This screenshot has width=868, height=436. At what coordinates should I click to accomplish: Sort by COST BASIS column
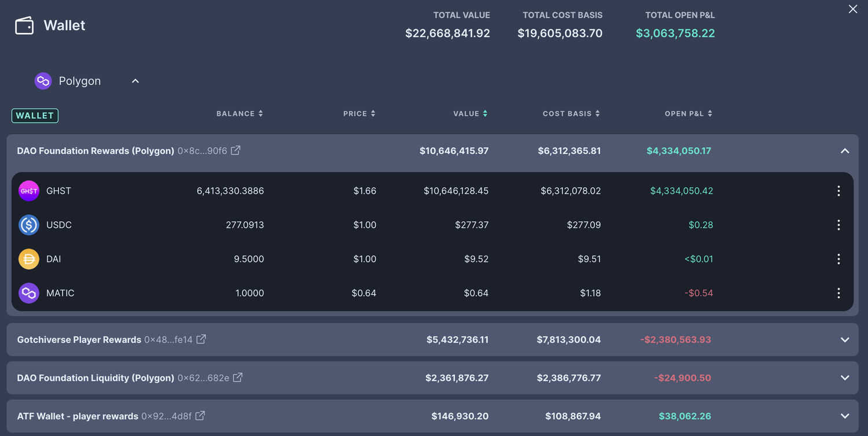click(x=571, y=113)
